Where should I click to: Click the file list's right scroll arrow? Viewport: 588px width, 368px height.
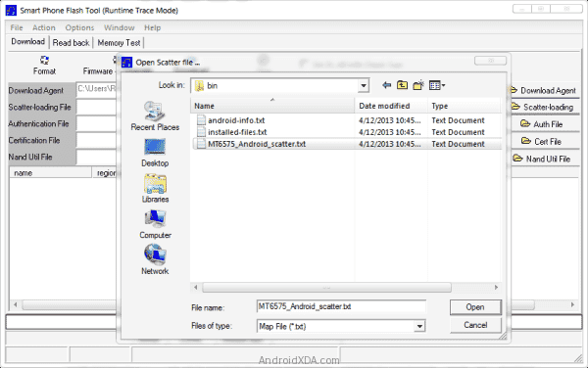(496, 287)
